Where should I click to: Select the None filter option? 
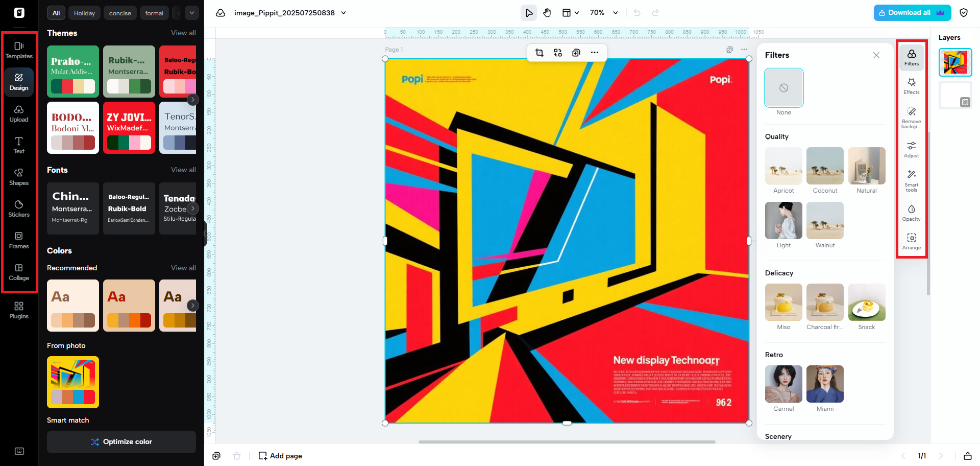[783, 88]
